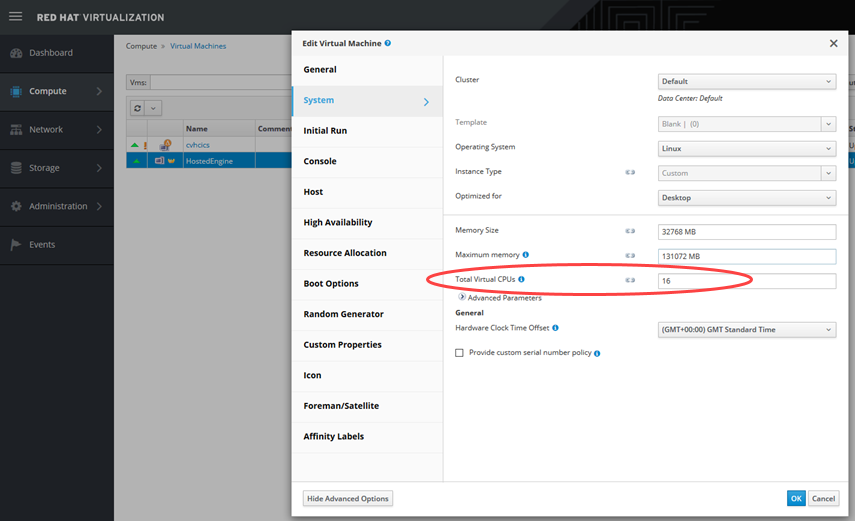The height and width of the screenshot is (521, 855).
Task: Open the Cluster dropdown
Action: click(x=746, y=81)
